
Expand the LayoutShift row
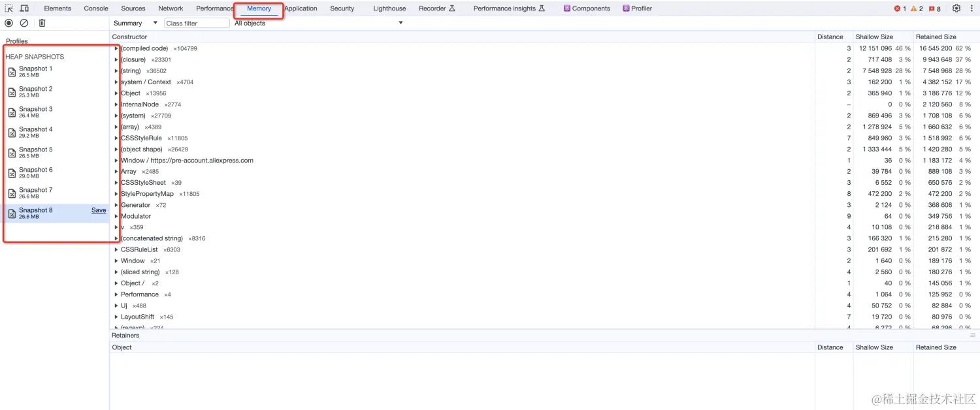116,317
